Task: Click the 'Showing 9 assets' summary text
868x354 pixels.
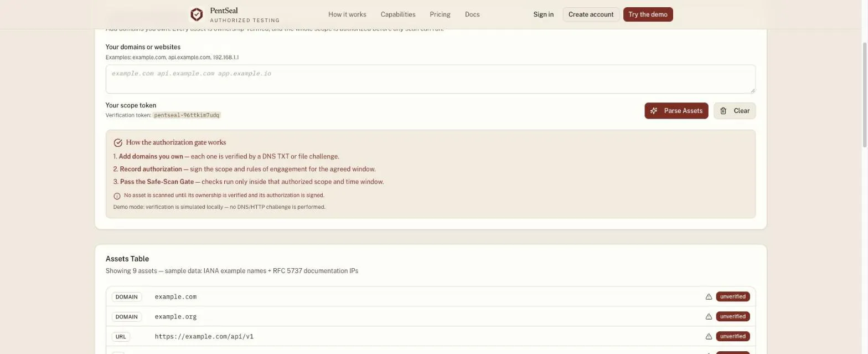Action: click(x=232, y=271)
